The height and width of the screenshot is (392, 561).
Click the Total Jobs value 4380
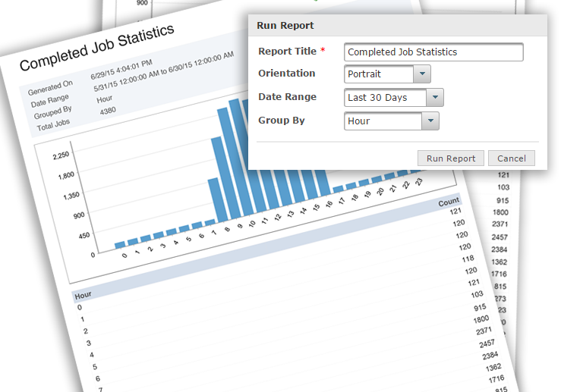click(108, 111)
